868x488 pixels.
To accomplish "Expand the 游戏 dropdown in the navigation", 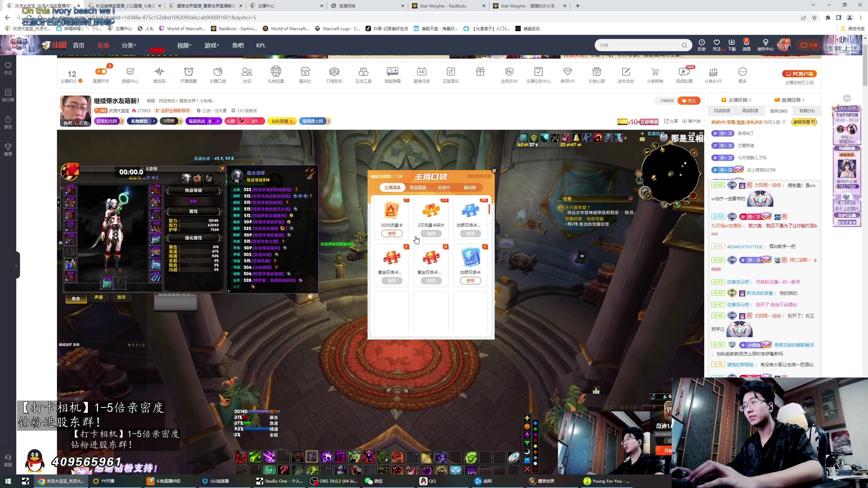I will [x=212, y=45].
